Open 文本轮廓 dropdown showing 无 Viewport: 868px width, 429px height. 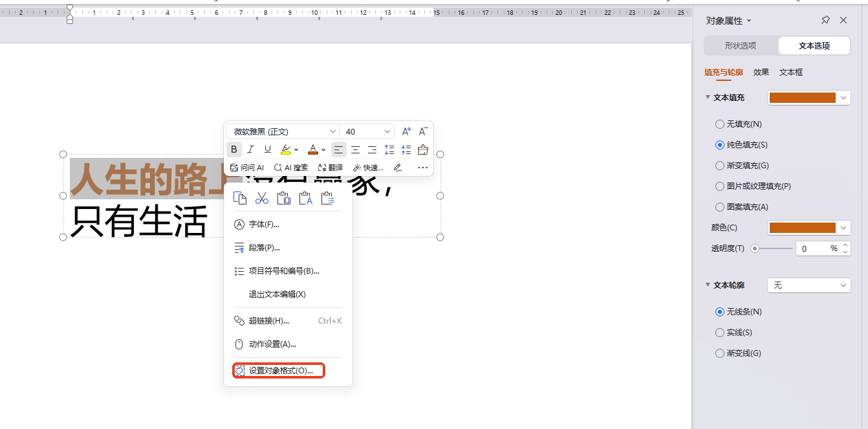809,285
